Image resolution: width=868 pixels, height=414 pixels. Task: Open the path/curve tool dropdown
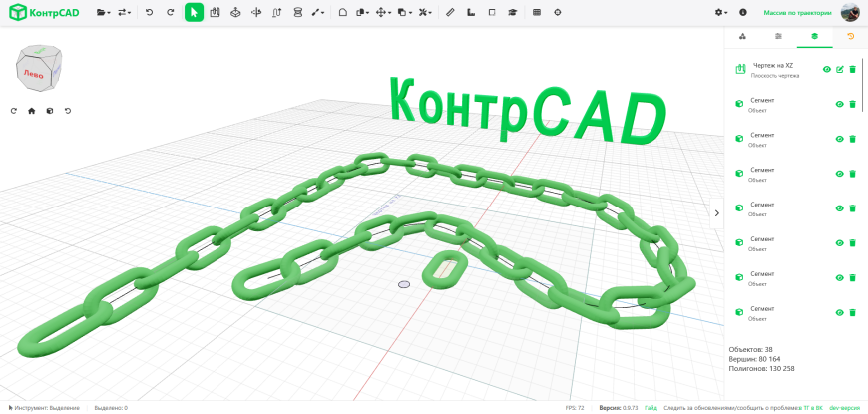click(x=318, y=12)
